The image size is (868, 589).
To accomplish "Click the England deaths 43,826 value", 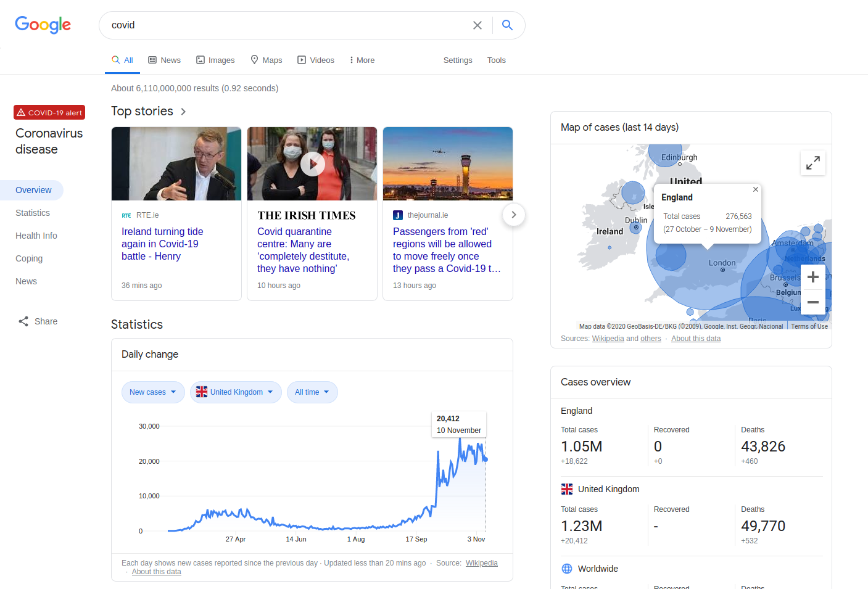I will [x=763, y=447].
